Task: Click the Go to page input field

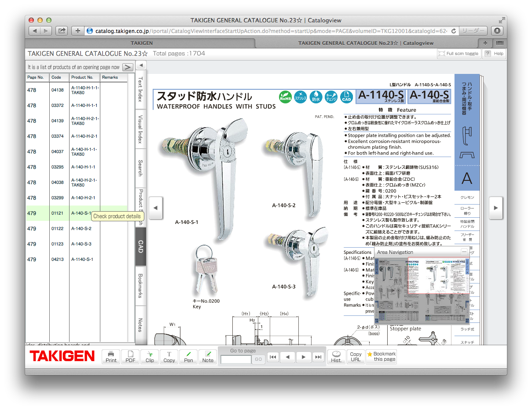Action: [236, 359]
